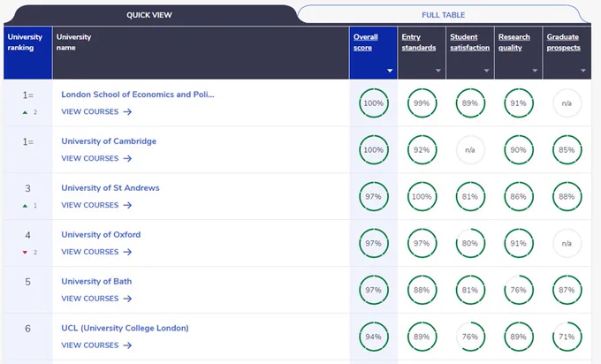601x364 pixels.
Task: Click ranking number 5 for Bath
Action: 27,282
